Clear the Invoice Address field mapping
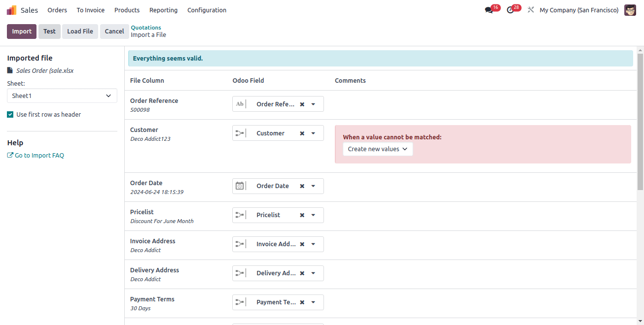644x325 pixels. (x=302, y=244)
